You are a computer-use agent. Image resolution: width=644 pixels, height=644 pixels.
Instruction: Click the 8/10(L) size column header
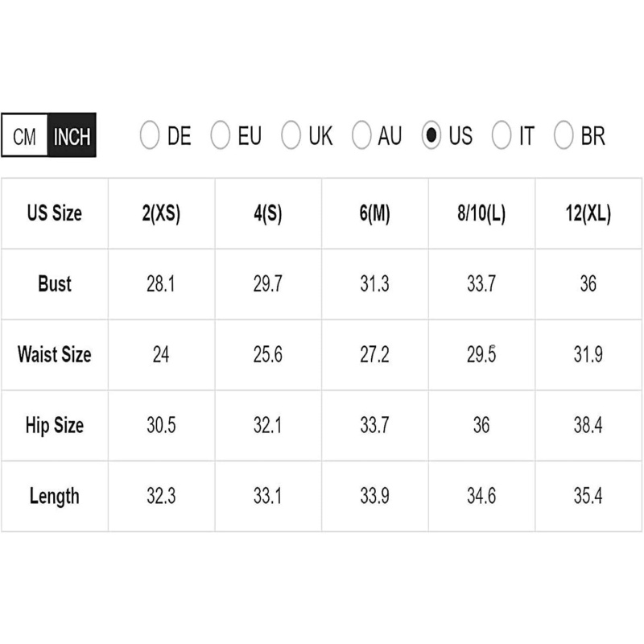point(481,214)
